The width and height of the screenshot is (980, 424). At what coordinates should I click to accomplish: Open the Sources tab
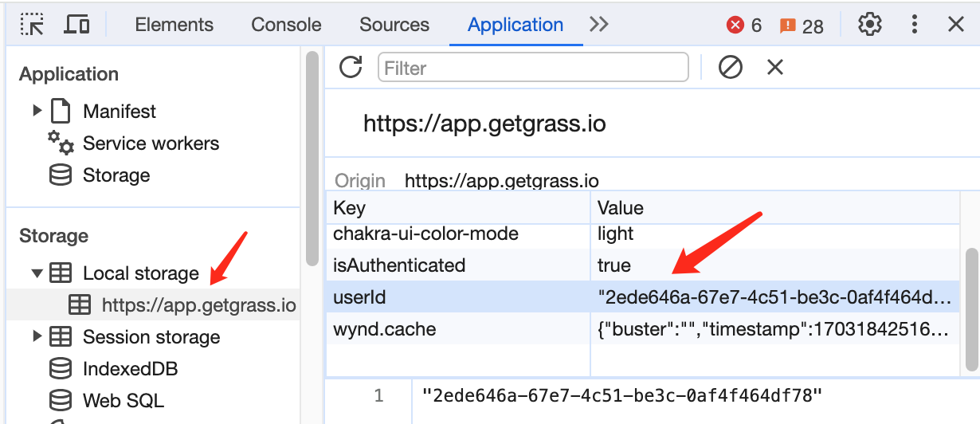tap(394, 25)
